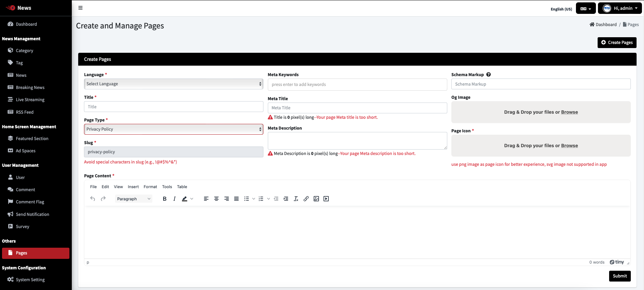Open the text highlight color picker
This screenshot has width=644, height=290.
192,199
